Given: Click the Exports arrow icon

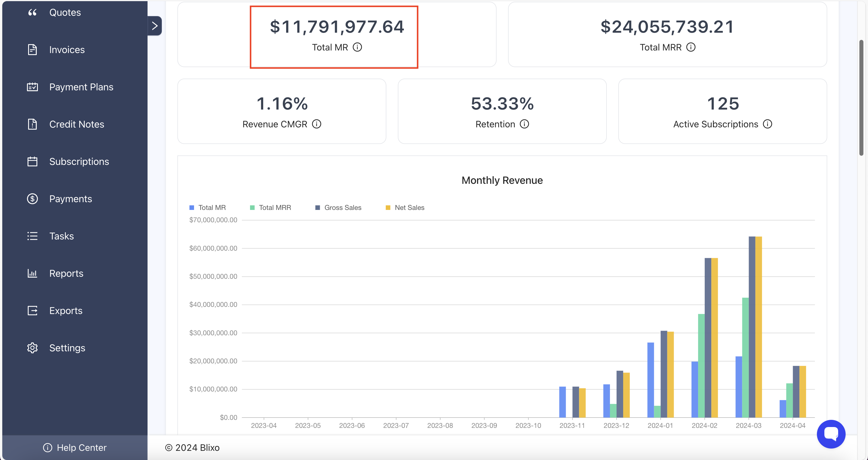Looking at the screenshot, I should [32, 311].
